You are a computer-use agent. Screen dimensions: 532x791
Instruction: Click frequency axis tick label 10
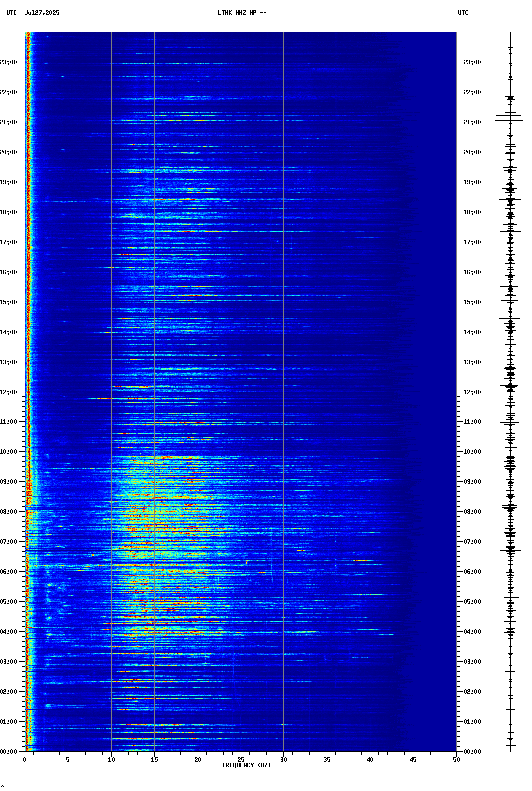coord(111,760)
